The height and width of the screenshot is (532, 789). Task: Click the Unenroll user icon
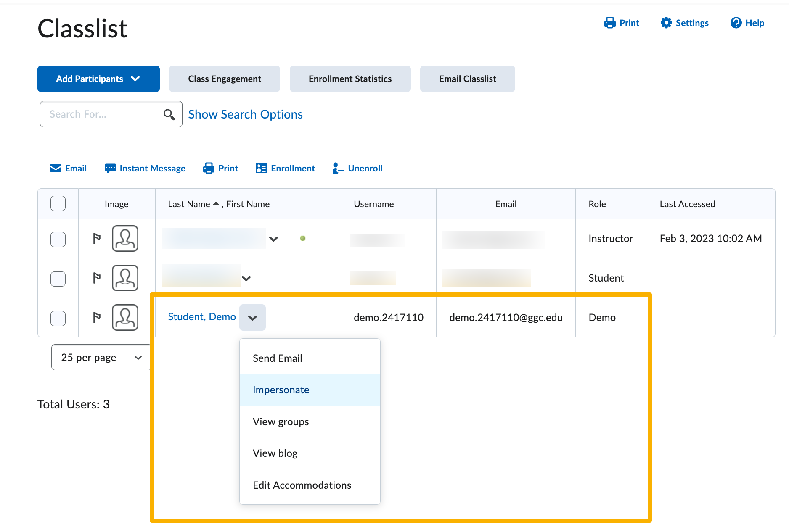[x=338, y=169]
